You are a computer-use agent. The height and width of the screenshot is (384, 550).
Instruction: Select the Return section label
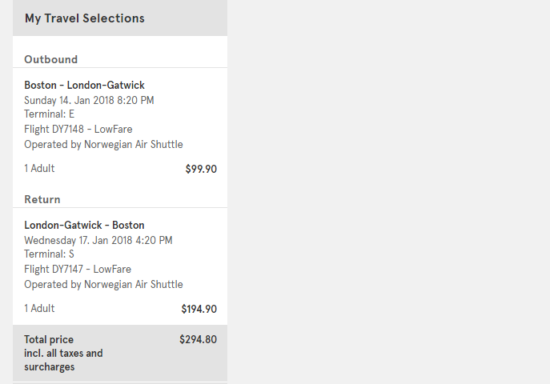pyautogui.click(x=42, y=199)
